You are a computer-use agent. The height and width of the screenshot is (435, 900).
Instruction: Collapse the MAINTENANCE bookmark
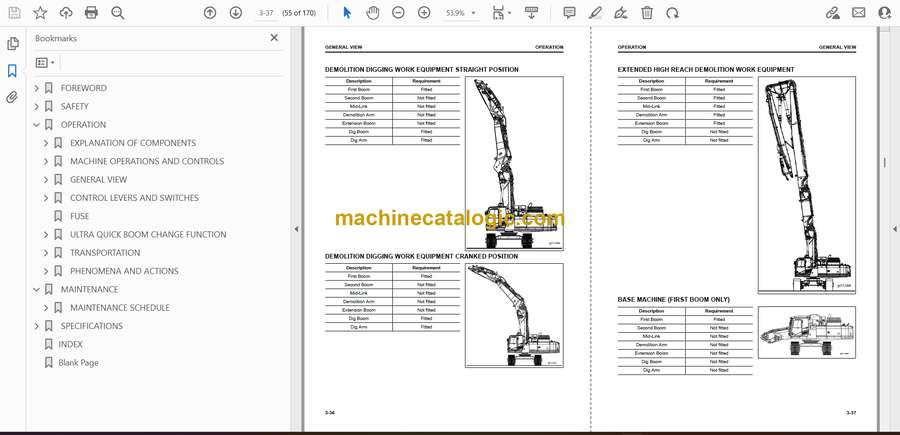point(37,289)
